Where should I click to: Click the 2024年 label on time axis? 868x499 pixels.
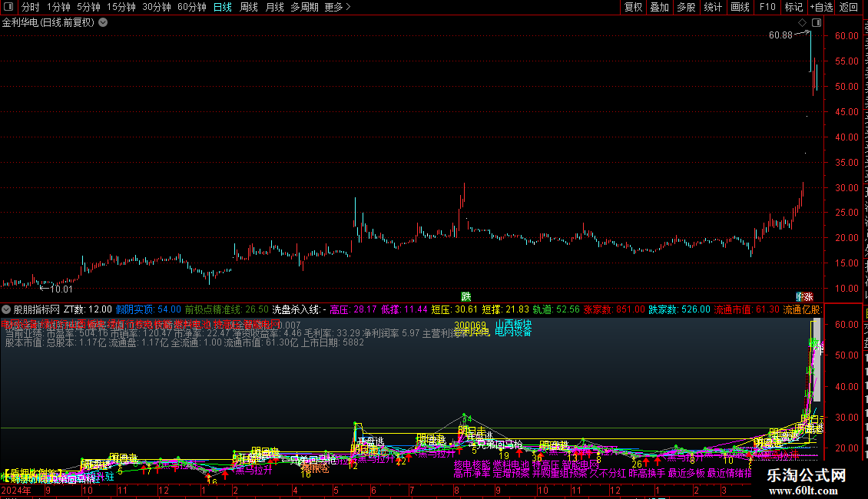16,490
